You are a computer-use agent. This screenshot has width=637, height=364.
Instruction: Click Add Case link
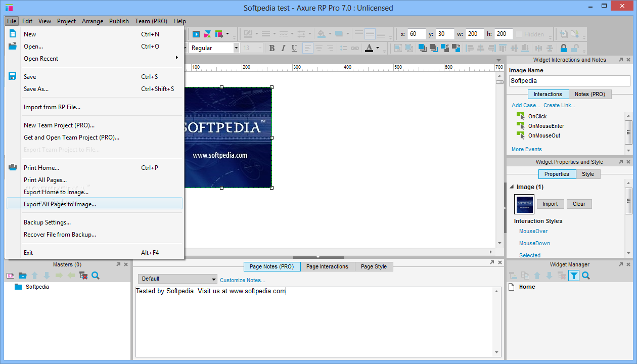coord(526,105)
